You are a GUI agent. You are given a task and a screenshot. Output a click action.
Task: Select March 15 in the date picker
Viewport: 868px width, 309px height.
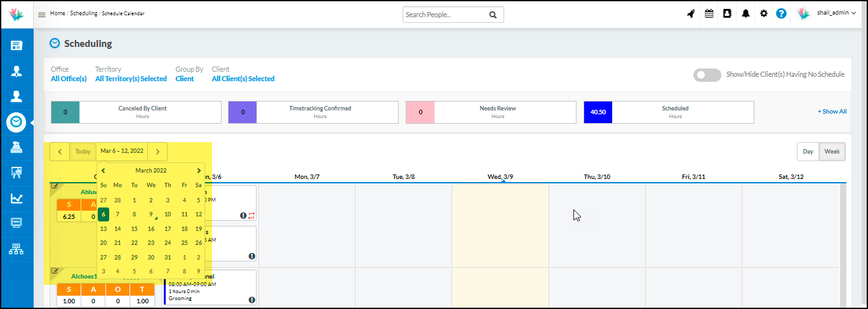coord(134,229)
